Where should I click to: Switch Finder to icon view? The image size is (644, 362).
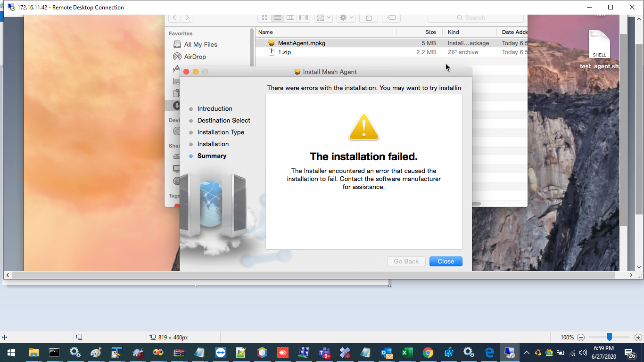(x=264, y=17)
